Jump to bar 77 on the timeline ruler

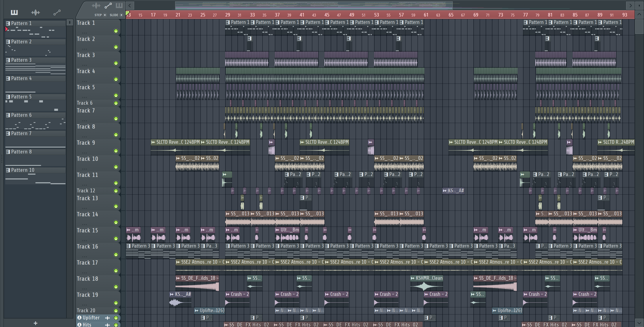525,15
